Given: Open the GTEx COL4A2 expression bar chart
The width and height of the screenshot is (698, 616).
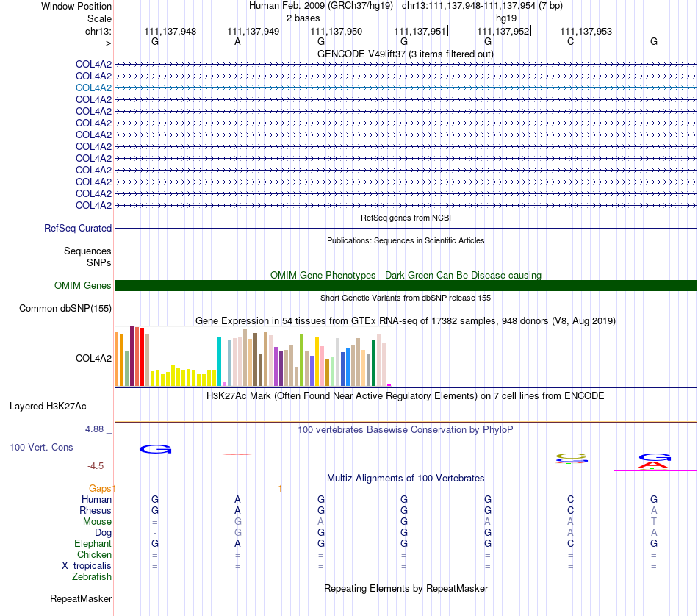Looking at the screenshot, I should pos(253,357).
